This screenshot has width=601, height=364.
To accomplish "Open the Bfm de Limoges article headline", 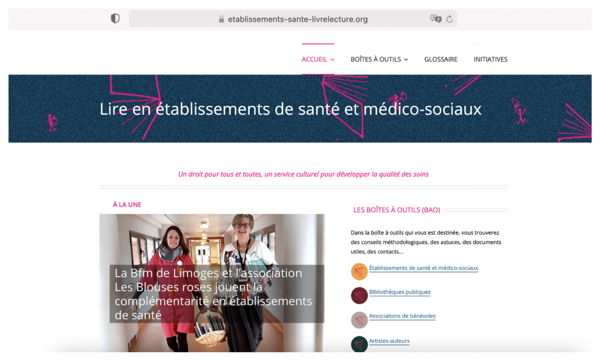I will pos(214,294).
